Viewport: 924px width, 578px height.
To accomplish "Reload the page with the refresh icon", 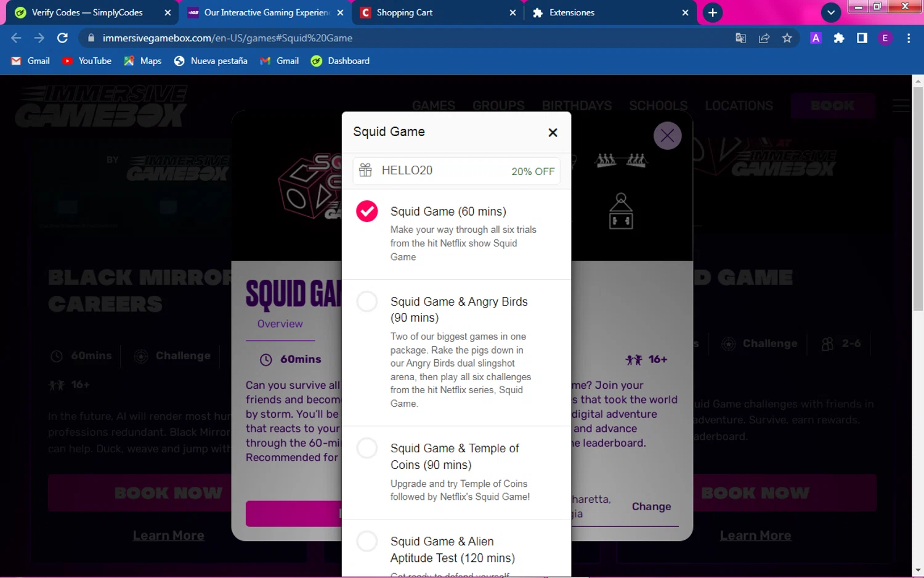I will (x=62, y=38).
